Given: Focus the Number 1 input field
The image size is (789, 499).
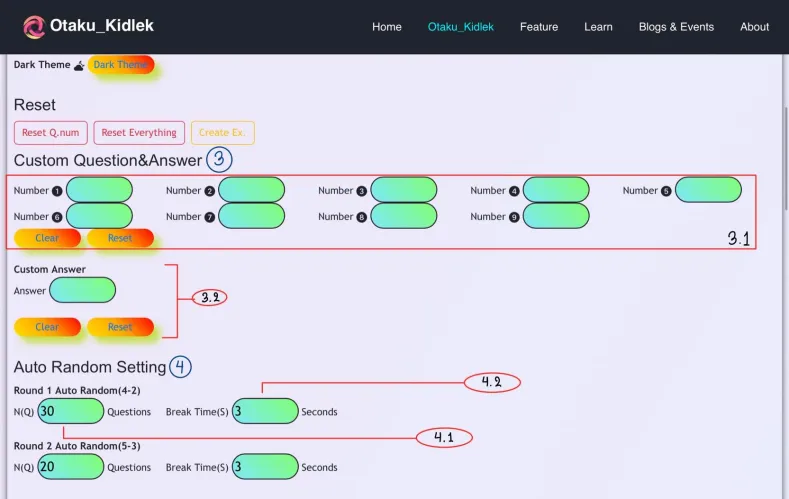Looking at the screenshot, I should (x=99, y=190).
